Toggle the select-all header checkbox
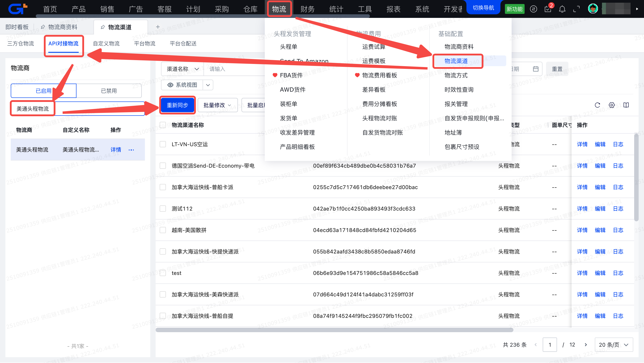The width and height of the screenshot is (644, 363). pyautogui.click(x=163, y=125)
